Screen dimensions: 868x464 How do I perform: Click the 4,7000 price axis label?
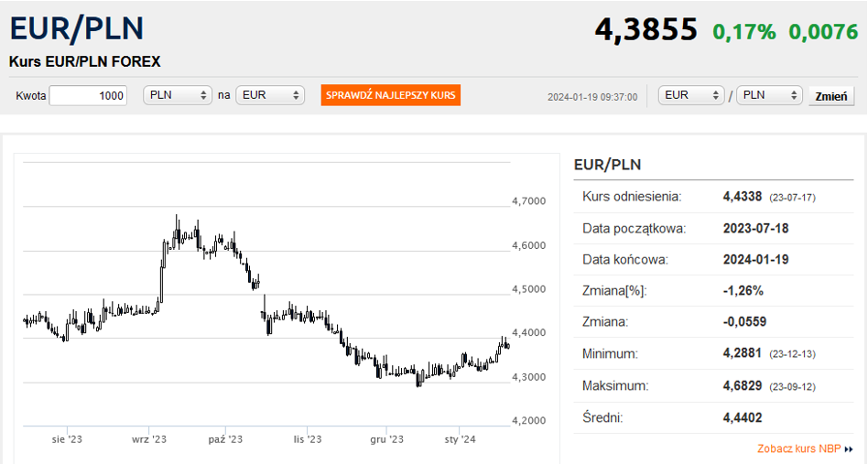pos(528,201)
